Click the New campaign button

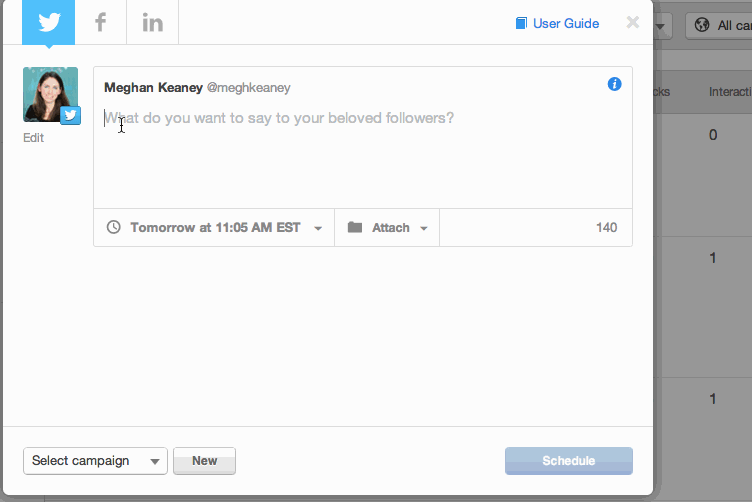point(204,461)
